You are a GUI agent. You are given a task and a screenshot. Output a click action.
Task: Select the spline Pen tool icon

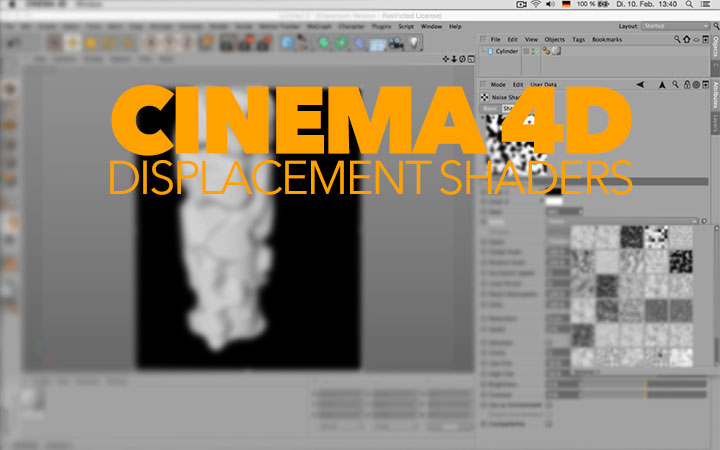tap(304, 43)
